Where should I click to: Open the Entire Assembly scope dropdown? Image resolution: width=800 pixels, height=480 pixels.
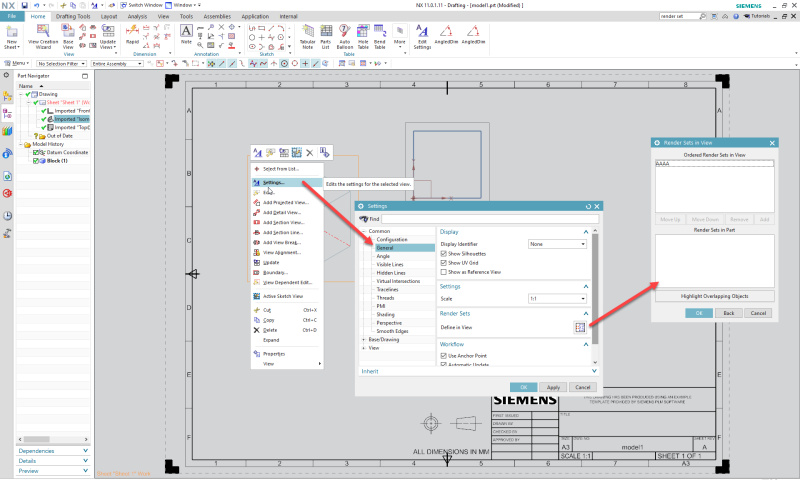[117, 64]
